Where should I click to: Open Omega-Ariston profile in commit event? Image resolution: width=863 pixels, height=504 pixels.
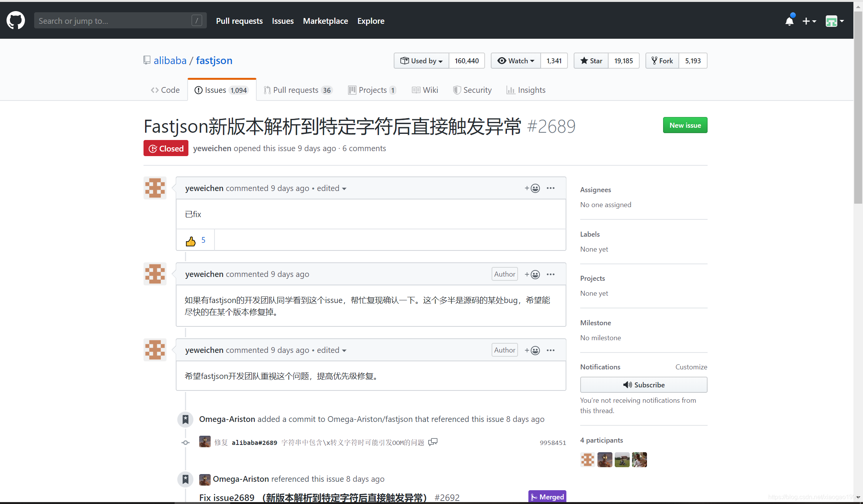[227, 419]
